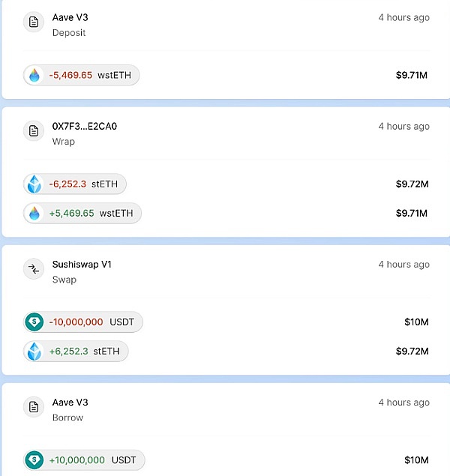Image resolution: width=450 pixels, height=476 pixels.
Task: Open the 0X7F3...E2CA0 address link
Action: (x=85, y=127)
